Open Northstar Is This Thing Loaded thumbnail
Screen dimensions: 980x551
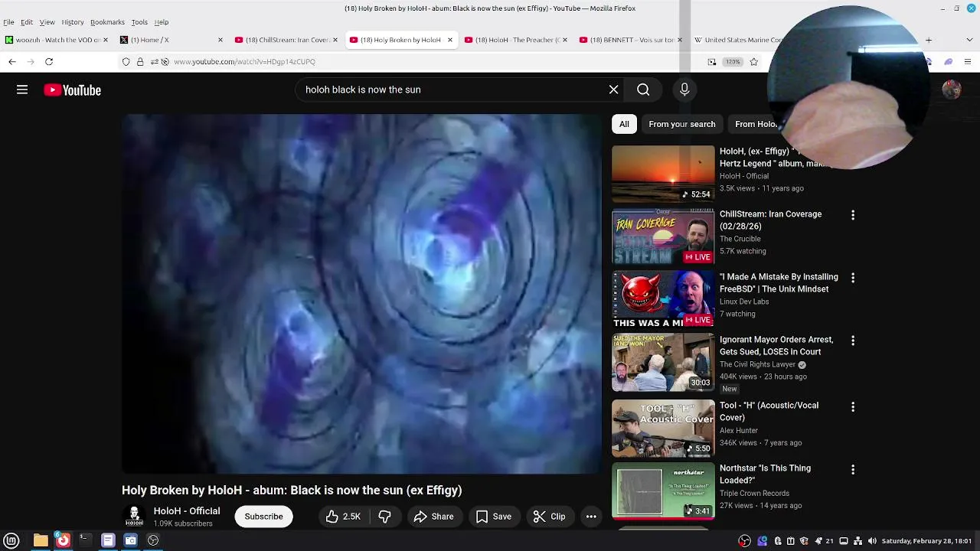[663, 491]
